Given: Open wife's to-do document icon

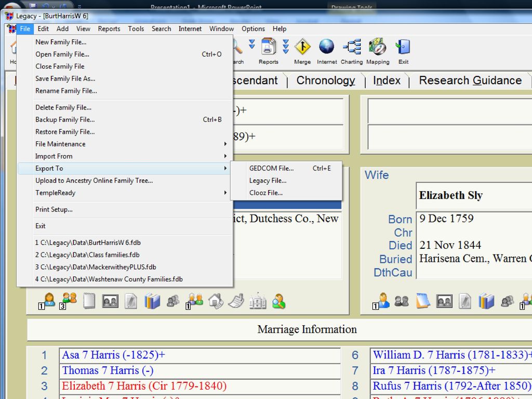Looking at the screenshot, I should click(465, 301).
